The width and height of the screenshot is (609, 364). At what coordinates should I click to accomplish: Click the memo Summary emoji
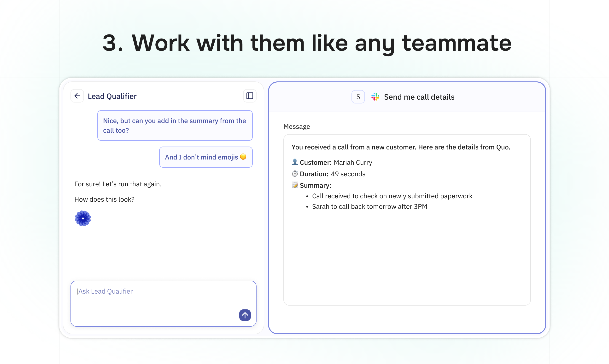(x=295, y=185)
